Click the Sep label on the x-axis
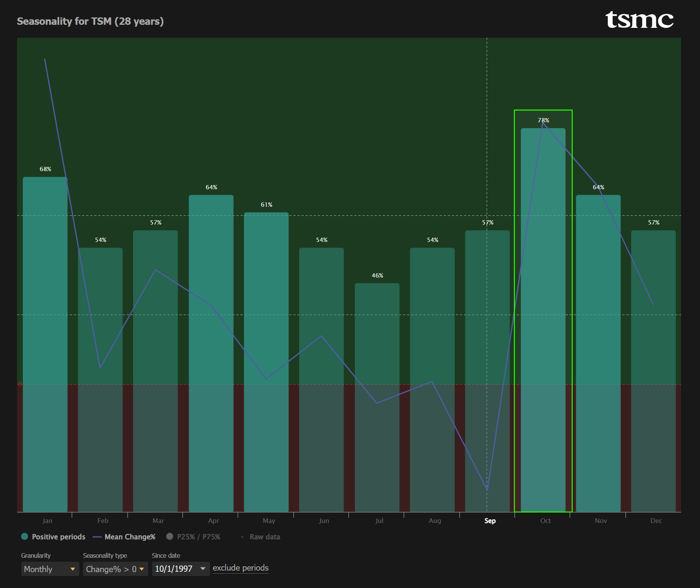 point(490,521)
